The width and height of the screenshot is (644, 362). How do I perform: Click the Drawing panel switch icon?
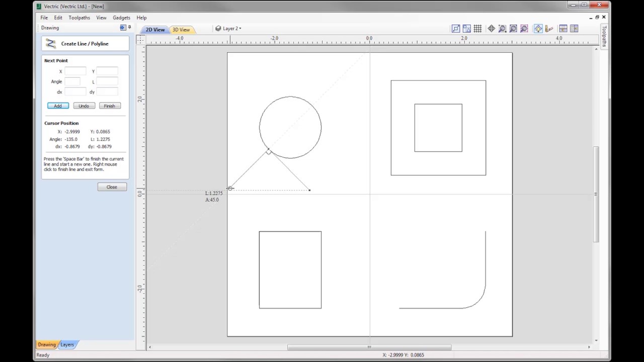point(123,28)
